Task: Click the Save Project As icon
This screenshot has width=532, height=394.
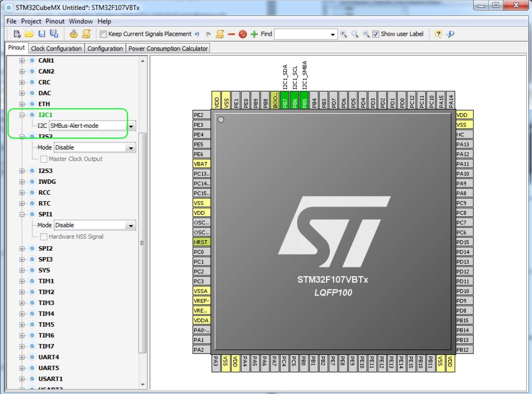Action: click(x=54, y=34)
